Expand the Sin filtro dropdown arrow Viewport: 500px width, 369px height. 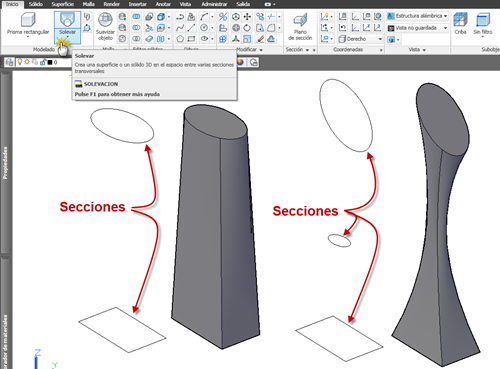point(483,36)
